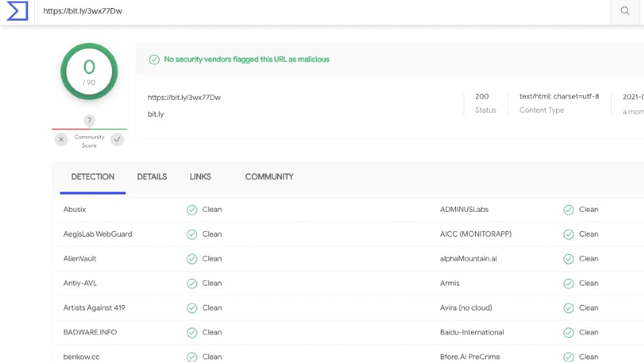The height and width of the screenshot is (362, 644).
Task: Click the URL search input field
Action: click(323, 11)
